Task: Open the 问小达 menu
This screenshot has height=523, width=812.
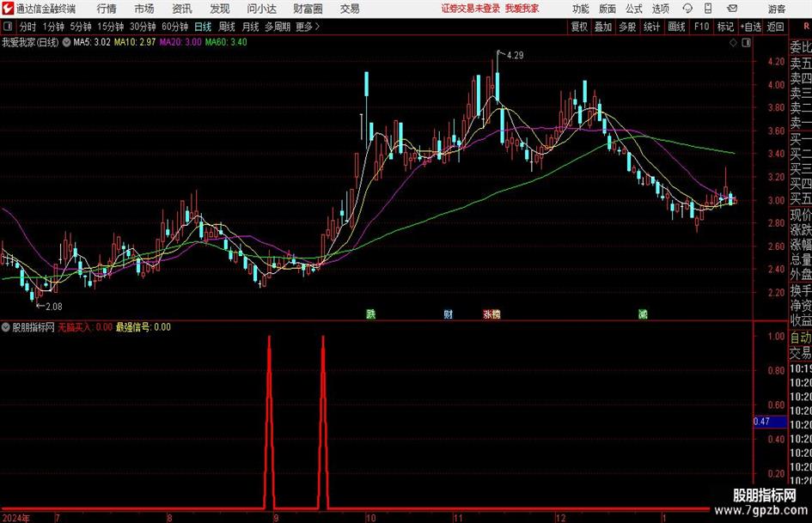Action: (x=261, y=9)
